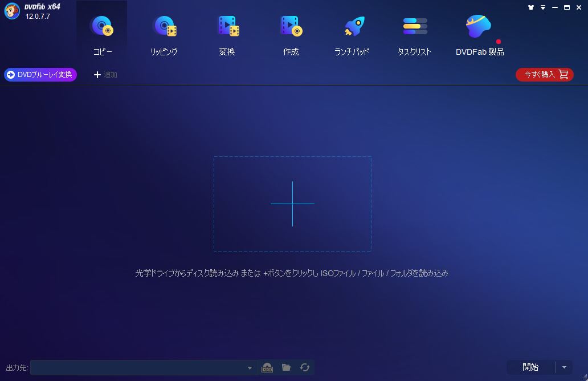588x381 pixels.
Task: Open the title bar triangle menu dropdown
Action: [x=543, y=7]
